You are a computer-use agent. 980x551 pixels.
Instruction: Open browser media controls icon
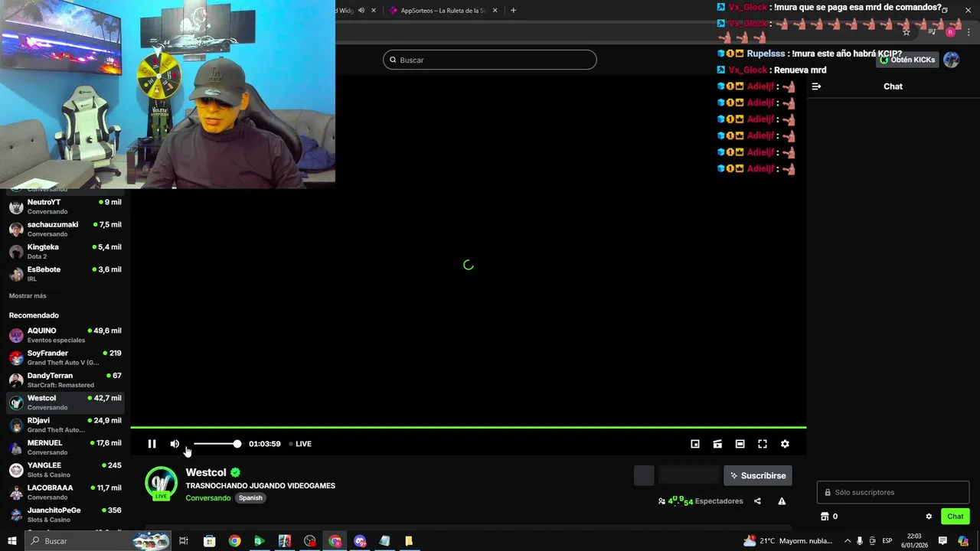click(932, 32)
